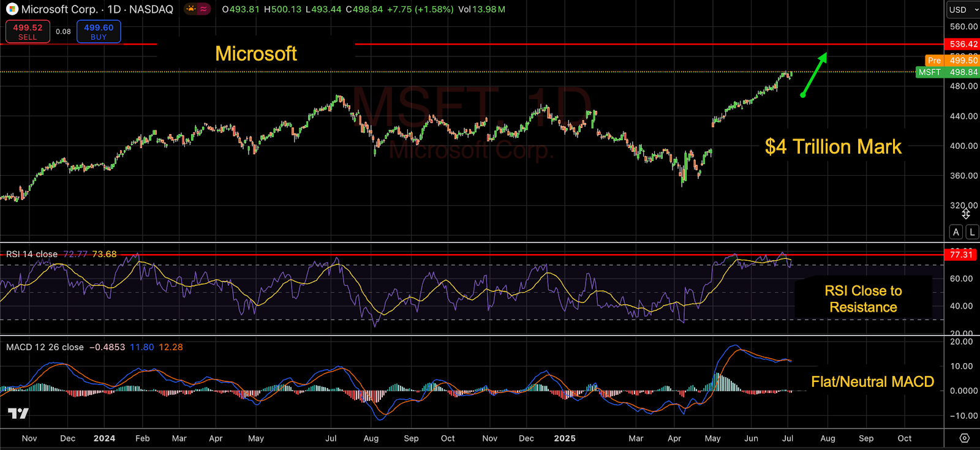The image size is (980, 450).
Task: Click the low value L493.44
Action: 323,9
